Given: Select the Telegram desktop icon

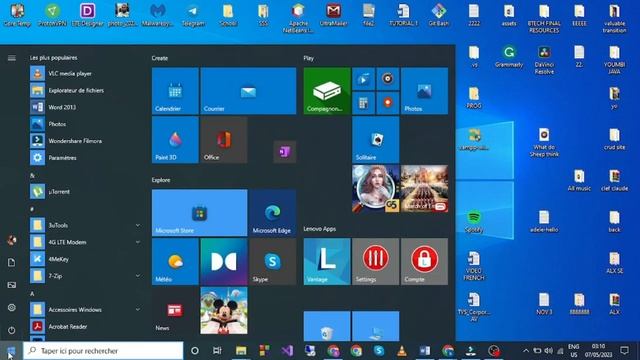Looking at the screenshot, I should point(193,16).
